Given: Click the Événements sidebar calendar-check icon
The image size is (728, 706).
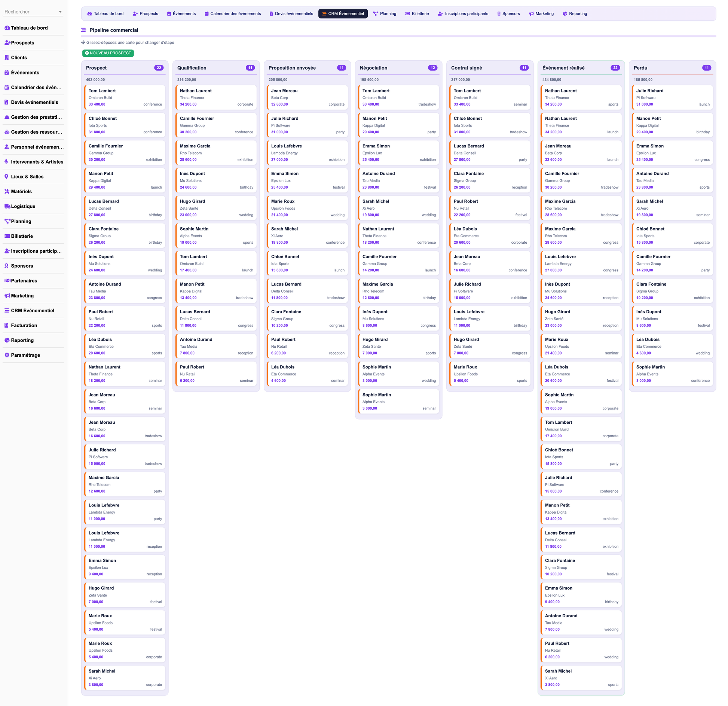Looking at the screenshot, I should 7,73.
